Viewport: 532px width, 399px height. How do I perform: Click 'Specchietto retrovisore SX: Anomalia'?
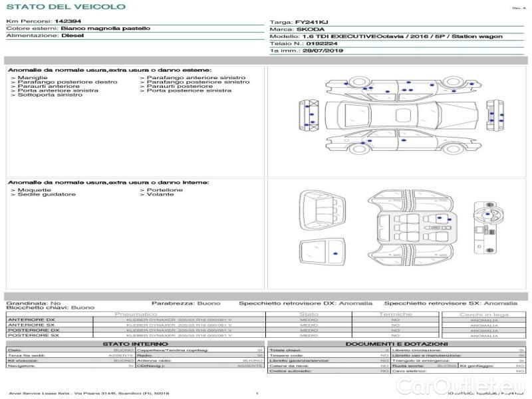(451, 303)
